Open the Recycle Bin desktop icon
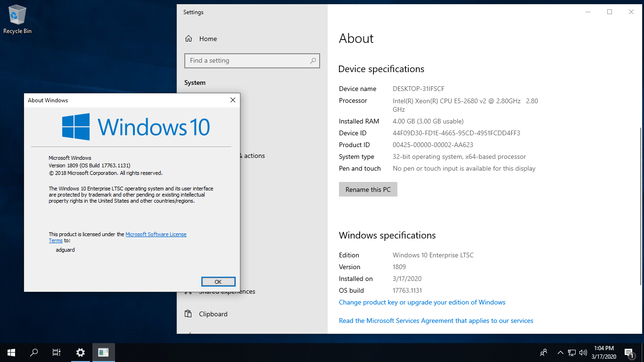Viewport: 644px width, 362px height. [17, 20]
